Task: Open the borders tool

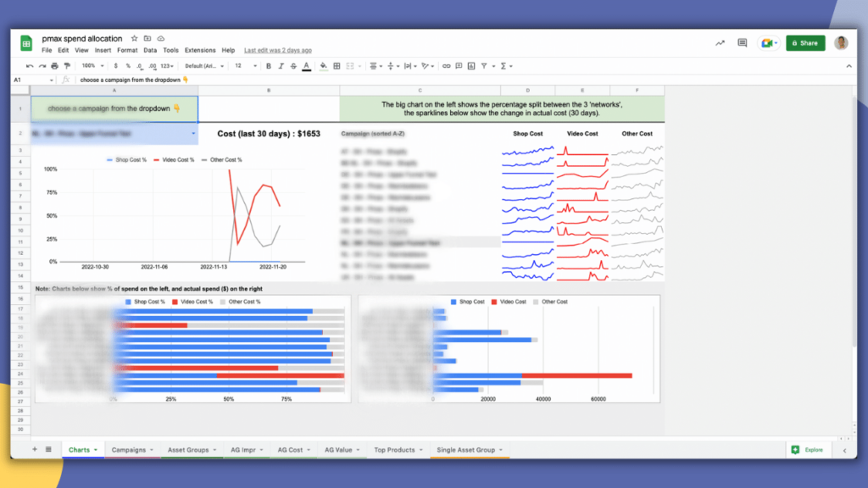Action: pyautogui.click(x=337, y=66)
